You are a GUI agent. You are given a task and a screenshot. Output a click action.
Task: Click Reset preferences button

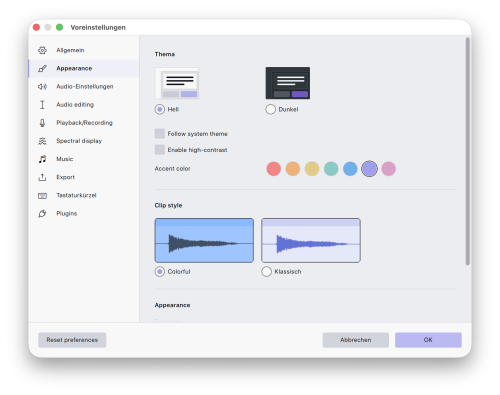tap(72, 340)
